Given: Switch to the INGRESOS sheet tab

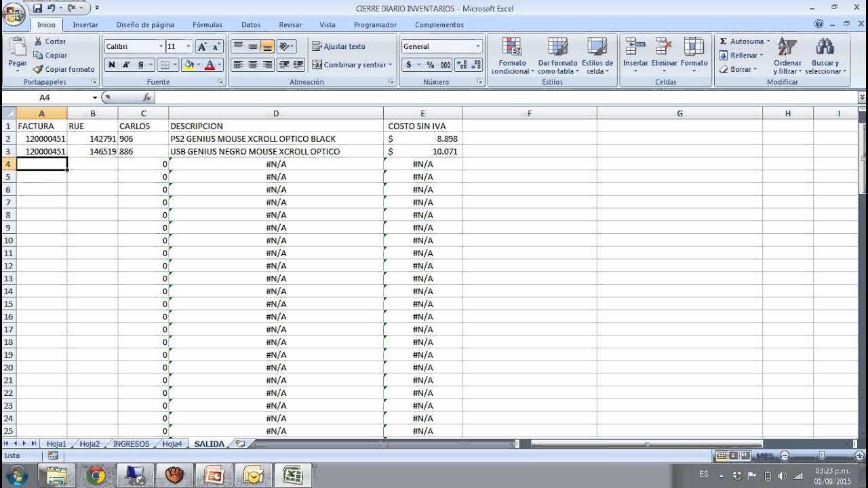Looking at the screenshot, I should (131, 444).
